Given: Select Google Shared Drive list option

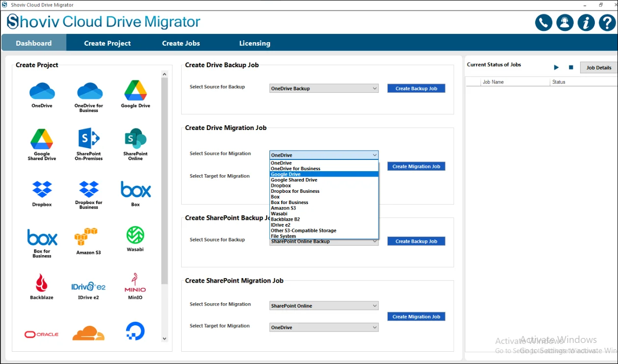Looking at the screenshot, I should (x=324, y=180).
